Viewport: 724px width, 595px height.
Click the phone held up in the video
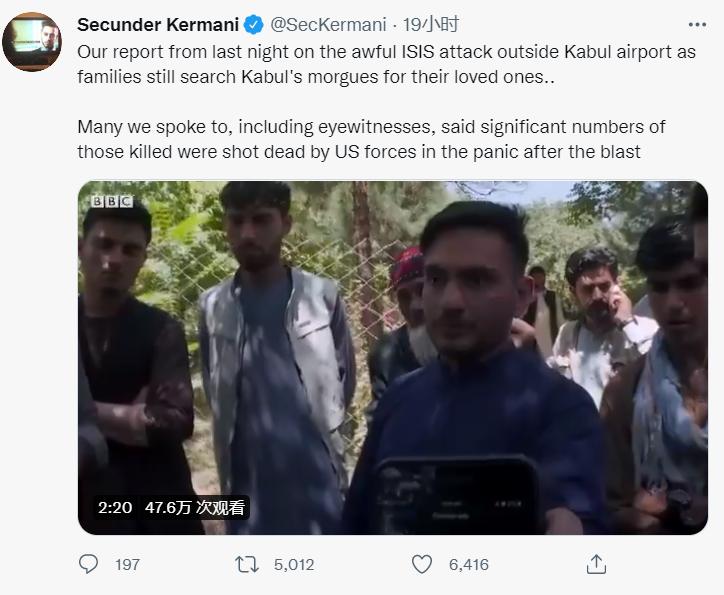[x=456, y=495]
